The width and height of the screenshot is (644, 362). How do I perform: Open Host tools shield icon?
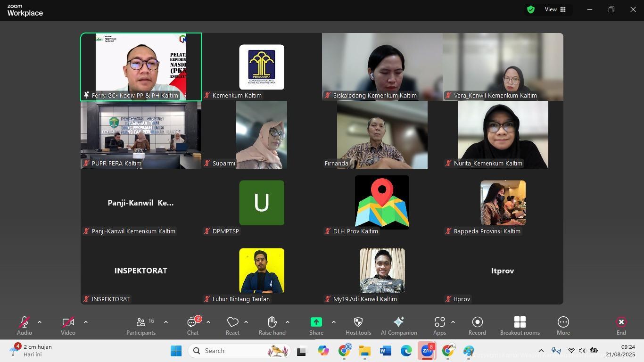(x=358, y=326)
